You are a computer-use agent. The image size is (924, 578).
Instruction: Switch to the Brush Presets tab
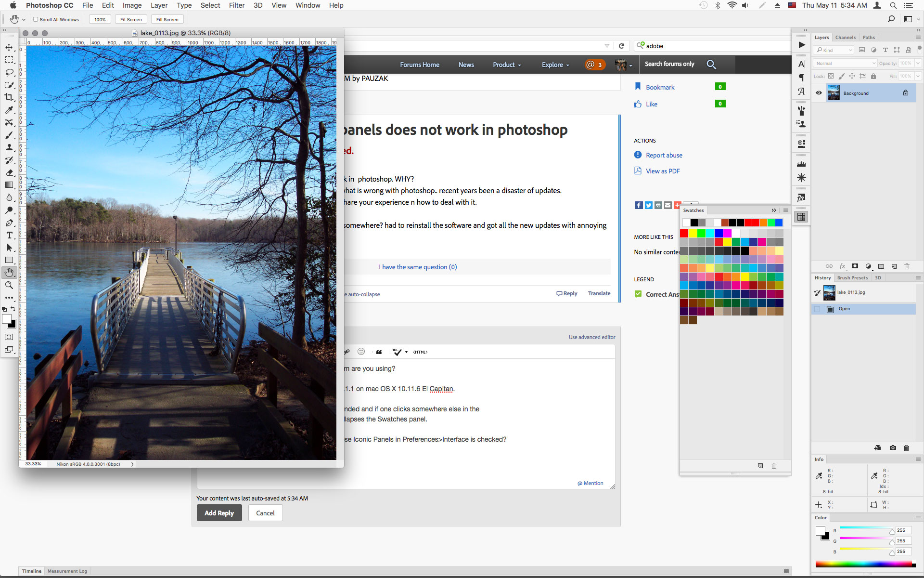[x=852, y=277]
